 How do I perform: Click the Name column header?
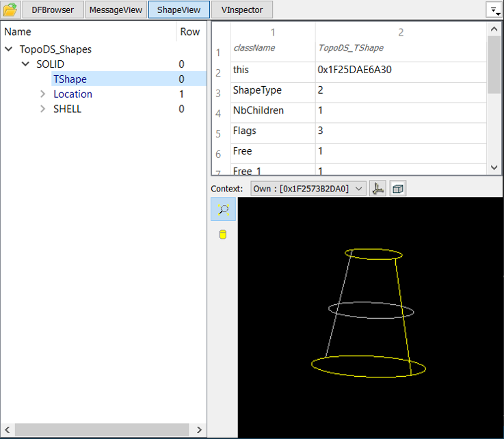[89, 32]
